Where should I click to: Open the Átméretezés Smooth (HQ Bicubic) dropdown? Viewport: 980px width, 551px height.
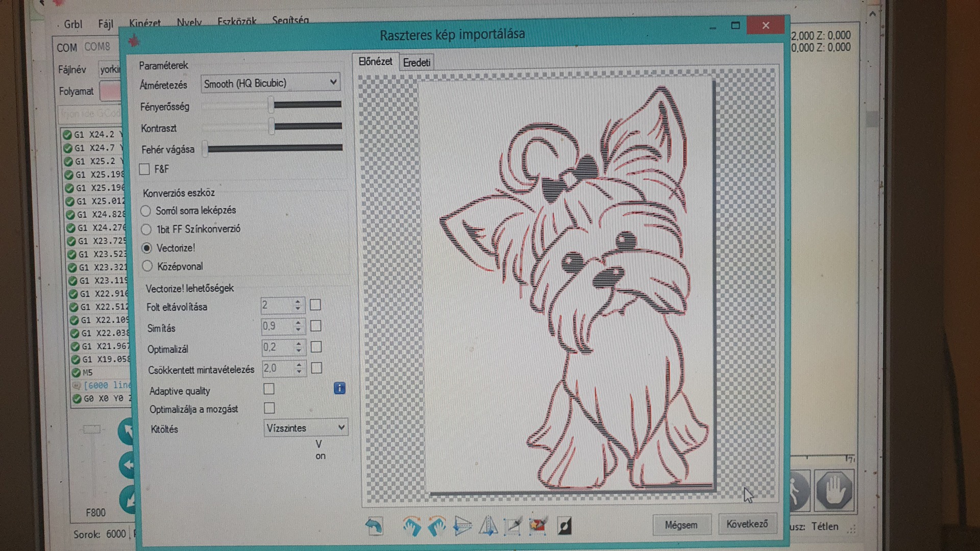271,83
